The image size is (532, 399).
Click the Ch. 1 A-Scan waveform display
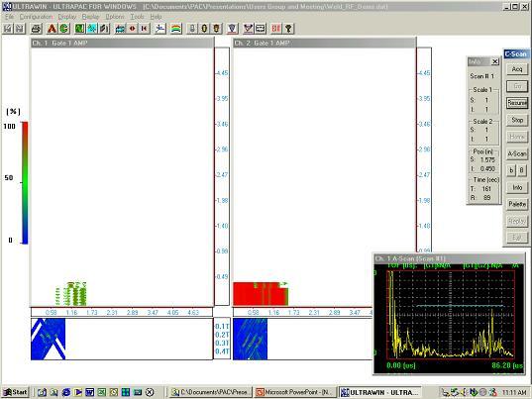click(451, 314)
